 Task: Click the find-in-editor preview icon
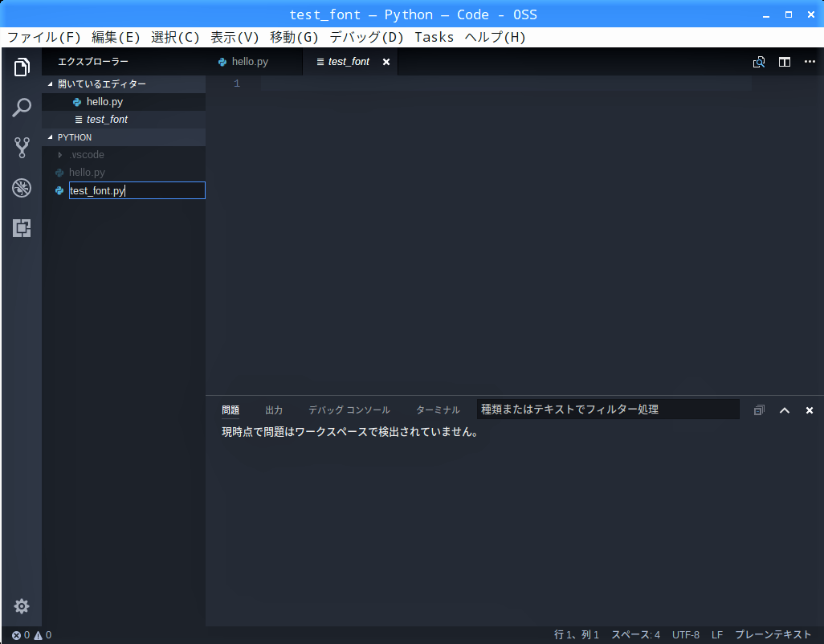tap(759, 62)
